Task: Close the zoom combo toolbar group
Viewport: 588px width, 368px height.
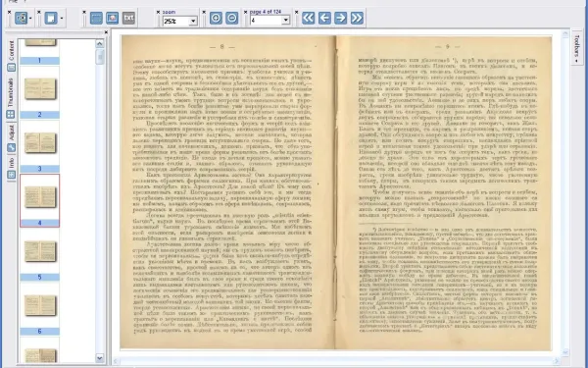Action: point(158,13)
